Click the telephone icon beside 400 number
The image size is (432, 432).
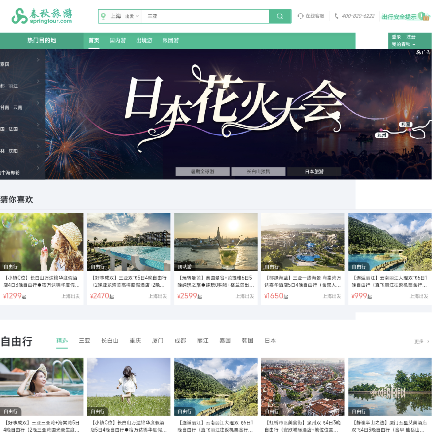click(336, 16)
